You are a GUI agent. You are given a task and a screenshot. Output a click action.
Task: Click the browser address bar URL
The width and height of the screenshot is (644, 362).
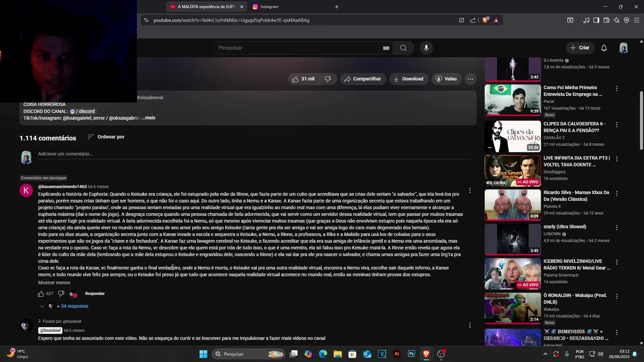(231, 20)
